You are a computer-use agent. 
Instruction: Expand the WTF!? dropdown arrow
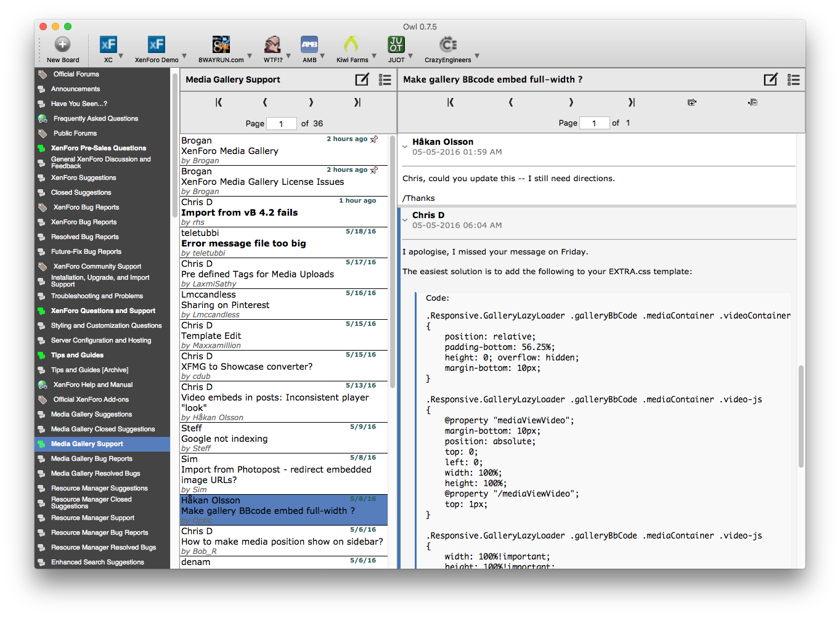point(288,56)
